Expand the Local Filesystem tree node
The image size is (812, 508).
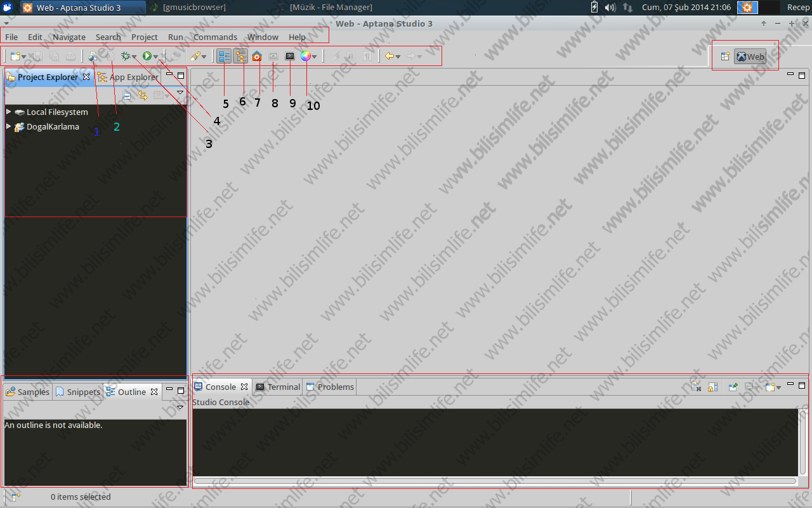(x=9, y=112)
